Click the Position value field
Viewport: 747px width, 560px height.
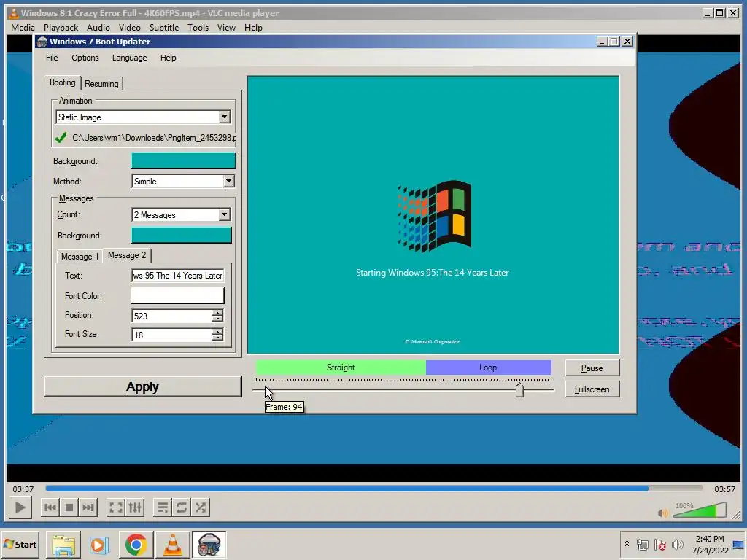click(172, 316)
